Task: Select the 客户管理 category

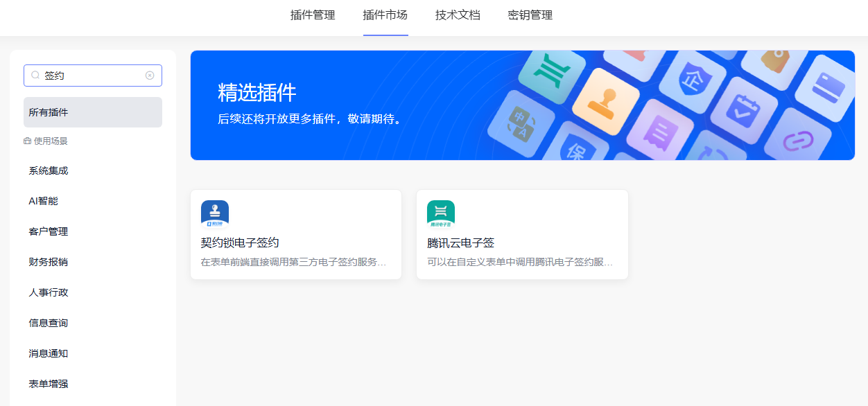Action: (49, 231)
